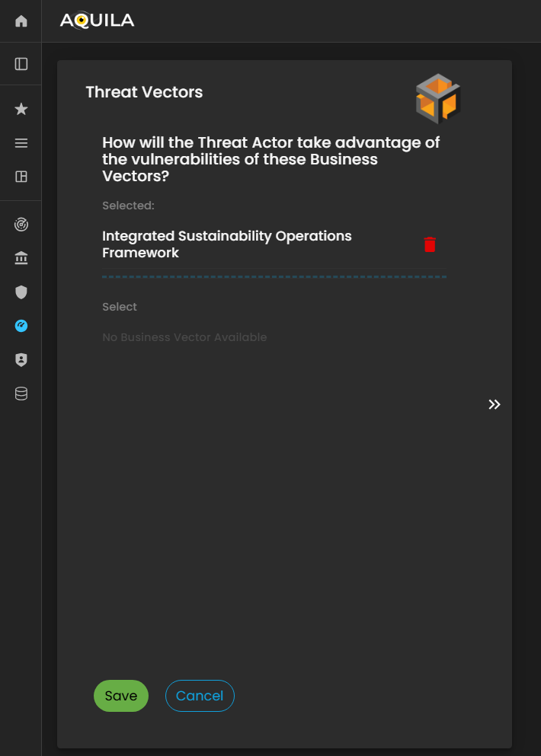The height and width of the screenshot is (756, 541).
Task: Open the plain shield icon
Action: coord(21,292)
